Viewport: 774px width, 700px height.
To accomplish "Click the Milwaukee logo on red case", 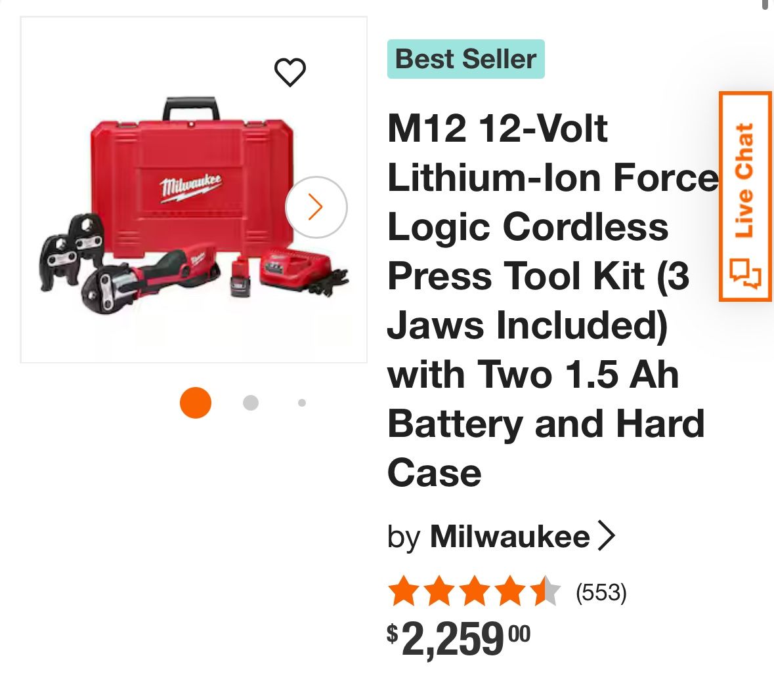I will point(191,186).
